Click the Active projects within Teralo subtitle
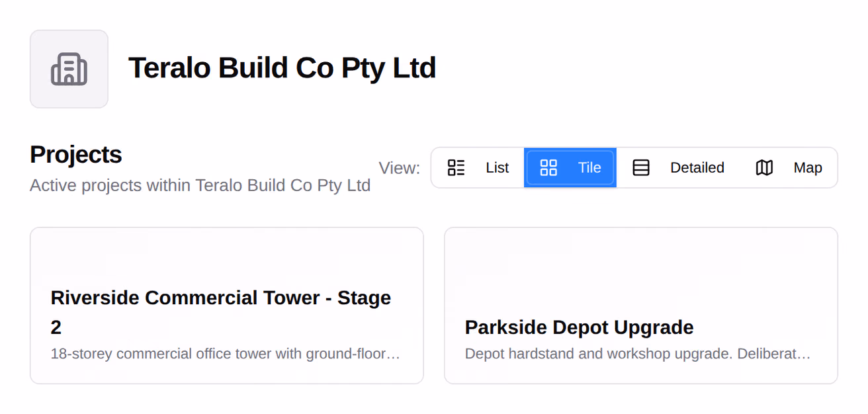The height and width of the screenshot is (414, 868). (x=200, y=185)
